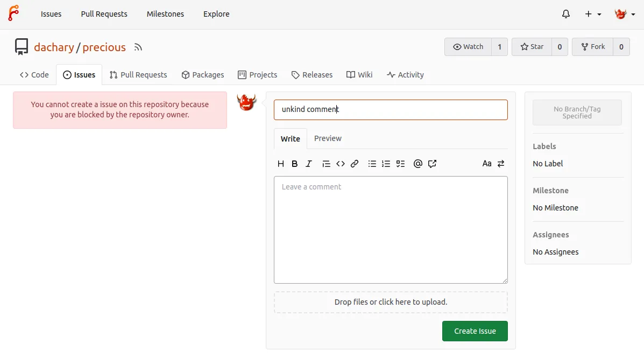Insert a task checklist
644x358 pixels.
(400, 164)
